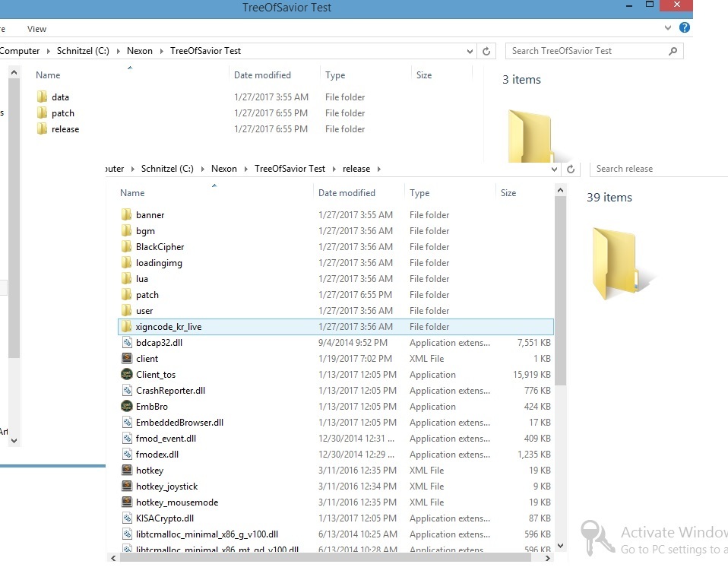Open the Client_tos application icon
Image resolution: width=728 pixels, height=580 pixels.
[x=127, y=375]
